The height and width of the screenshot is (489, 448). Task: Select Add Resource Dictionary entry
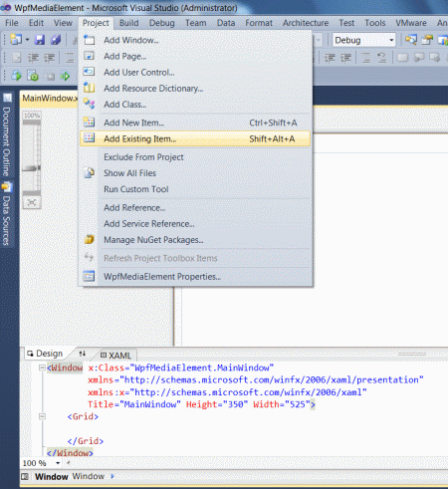coord(195,89)
